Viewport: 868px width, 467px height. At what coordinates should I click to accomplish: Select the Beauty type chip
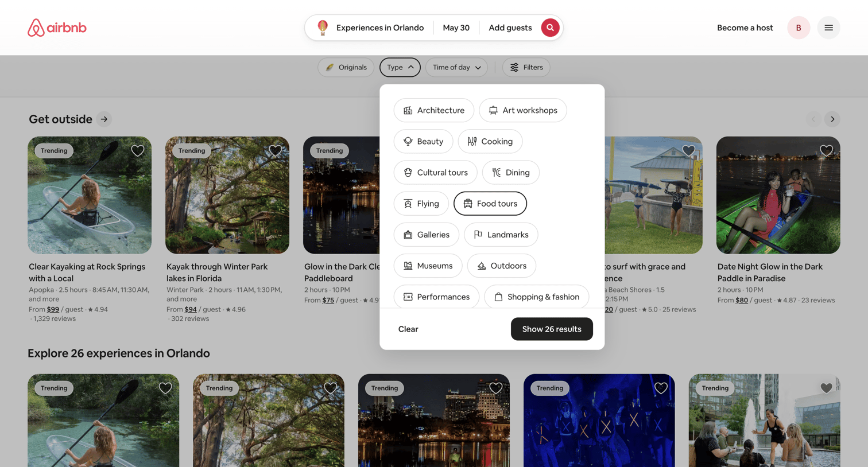[424, 141]
